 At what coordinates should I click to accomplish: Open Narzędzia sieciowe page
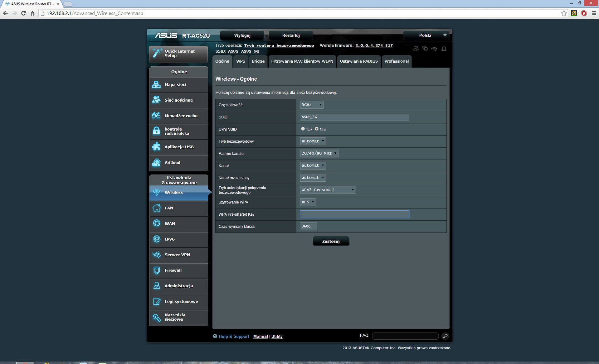click(x=178, y=317)
